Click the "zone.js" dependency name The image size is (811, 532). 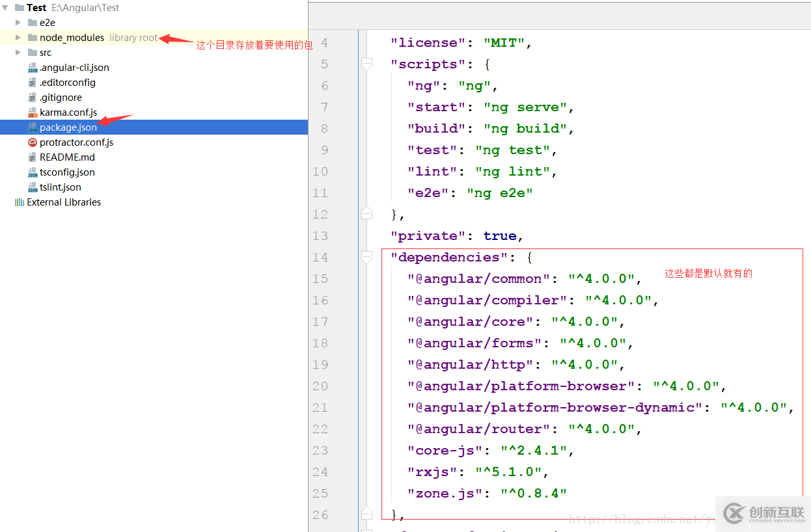click(x=445, y=494)
